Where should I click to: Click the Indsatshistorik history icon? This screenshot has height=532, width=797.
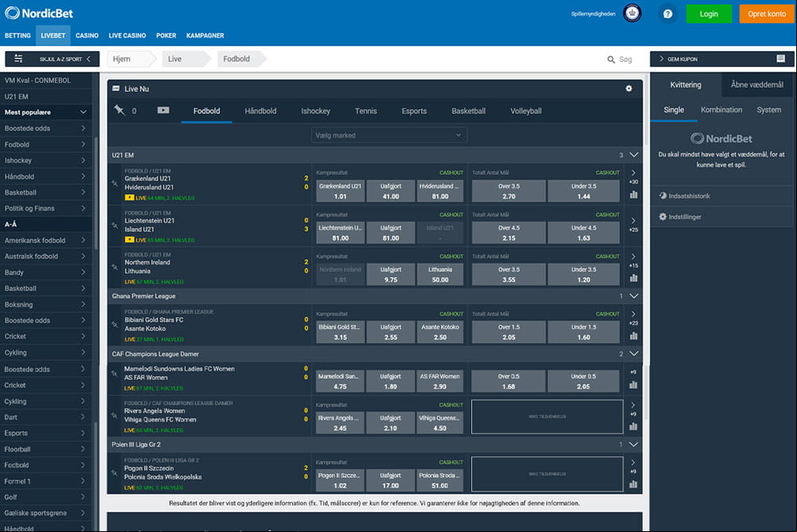coord(662,196)
